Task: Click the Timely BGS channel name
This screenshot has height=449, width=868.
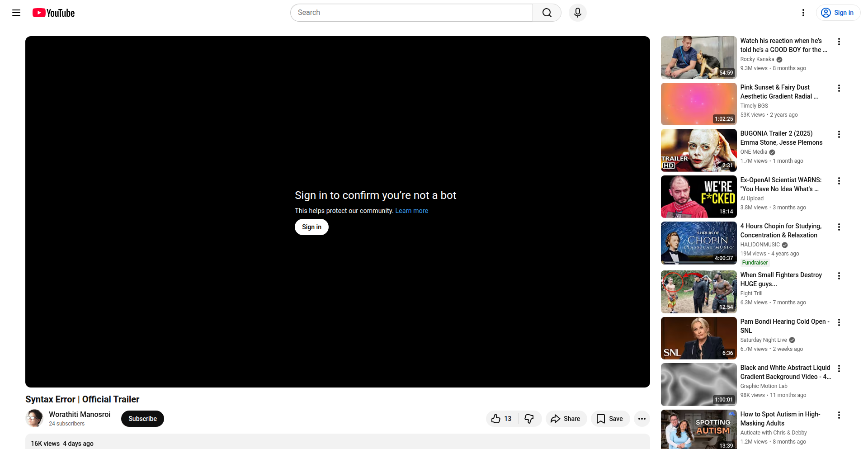Action: (754, 106)
